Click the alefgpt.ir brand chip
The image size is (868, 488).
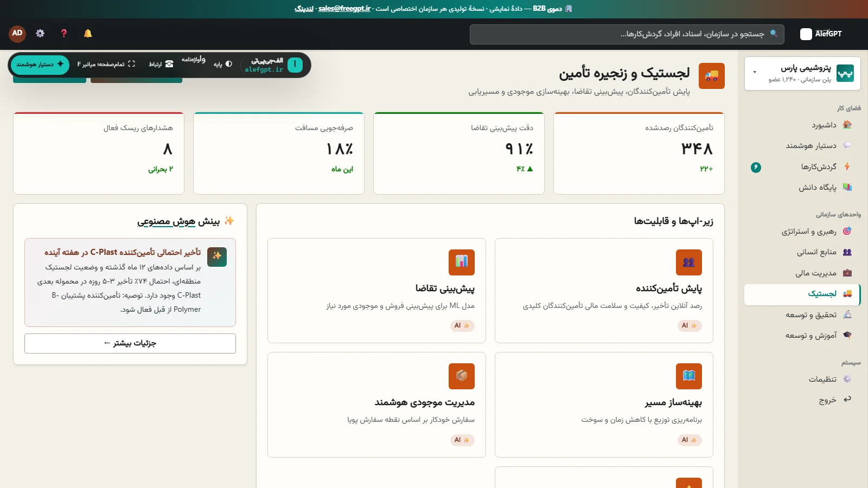(x=273, y=65)
